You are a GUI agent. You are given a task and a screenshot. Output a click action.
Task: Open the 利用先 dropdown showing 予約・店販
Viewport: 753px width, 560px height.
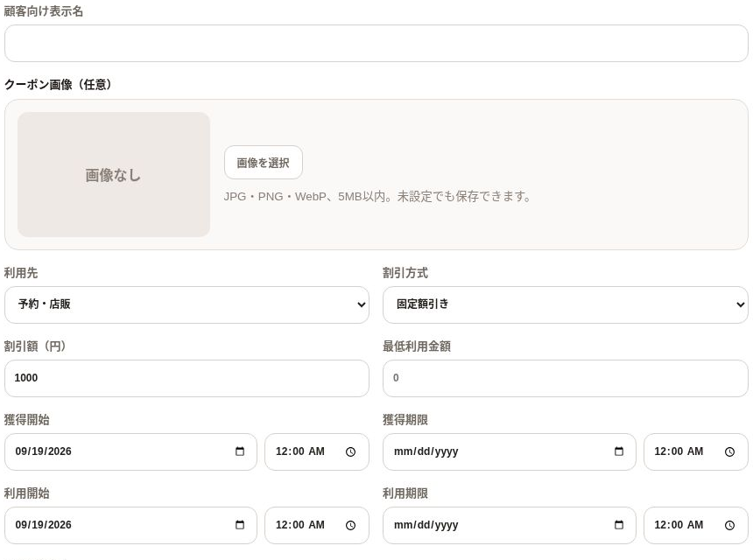tap(186, 304)
